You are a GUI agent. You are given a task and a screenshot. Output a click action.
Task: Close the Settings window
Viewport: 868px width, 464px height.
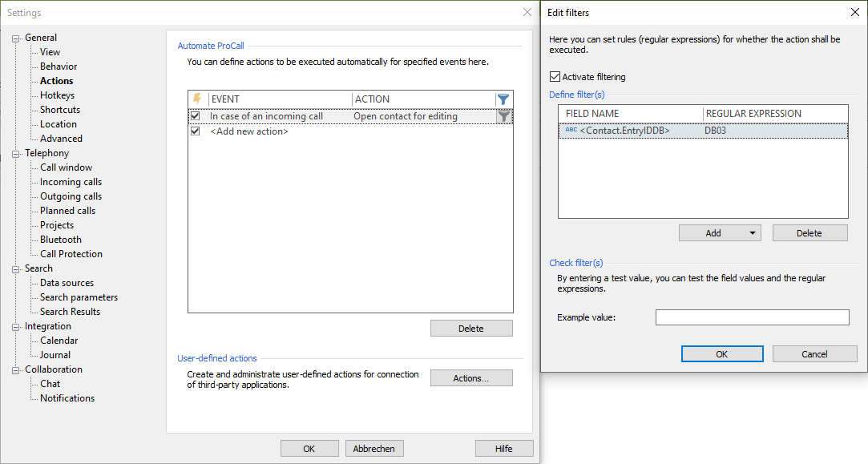coord(527,13)
